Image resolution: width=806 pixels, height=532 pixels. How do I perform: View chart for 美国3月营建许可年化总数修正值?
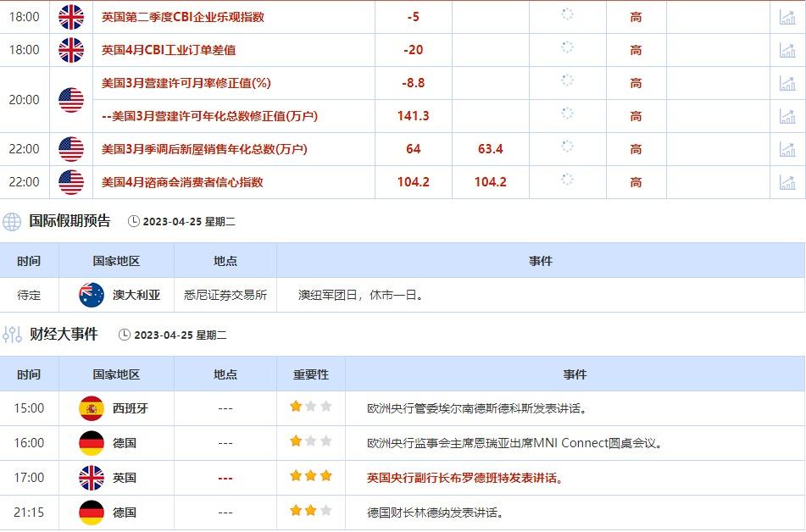(787, 116)
